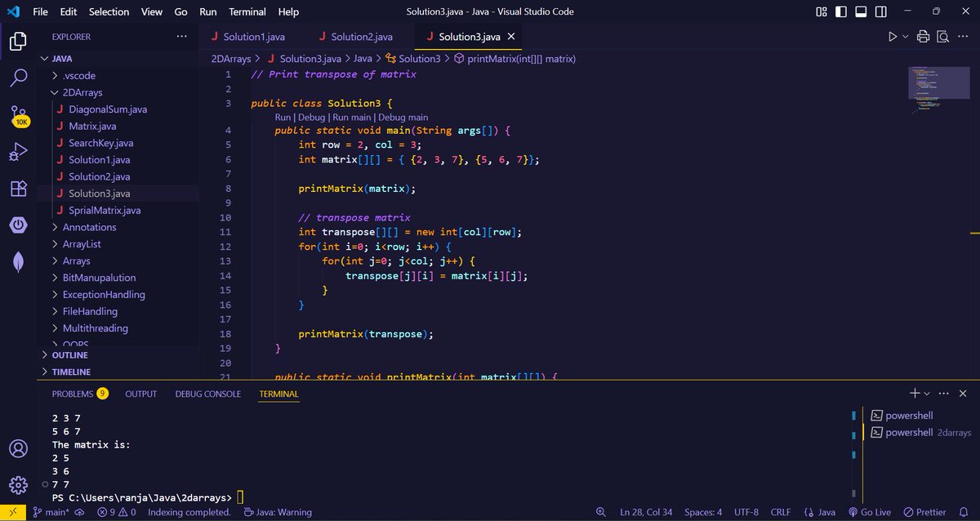Viewport: 980px width, 521px height.
Task: Click the Run main CodeLens link
Action: pos(351,118)
